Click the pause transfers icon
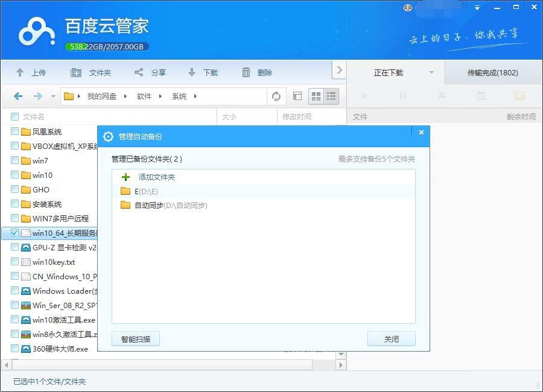 tap(402, 95)
